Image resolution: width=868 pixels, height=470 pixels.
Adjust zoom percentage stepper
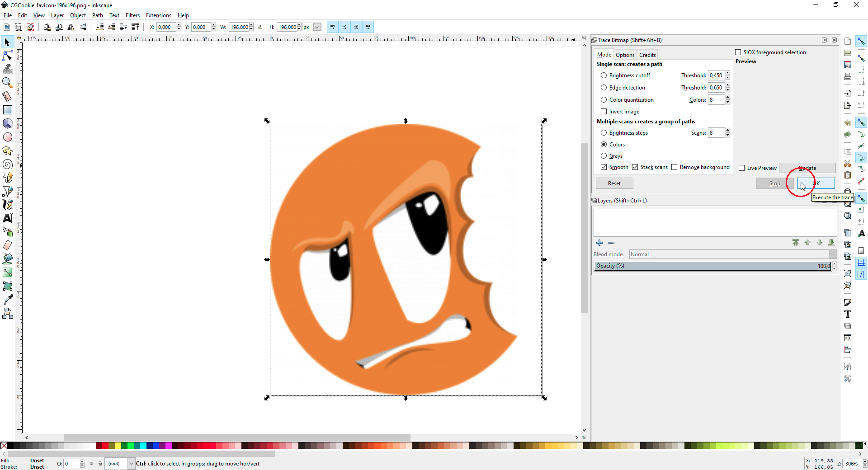pos(865,464)
